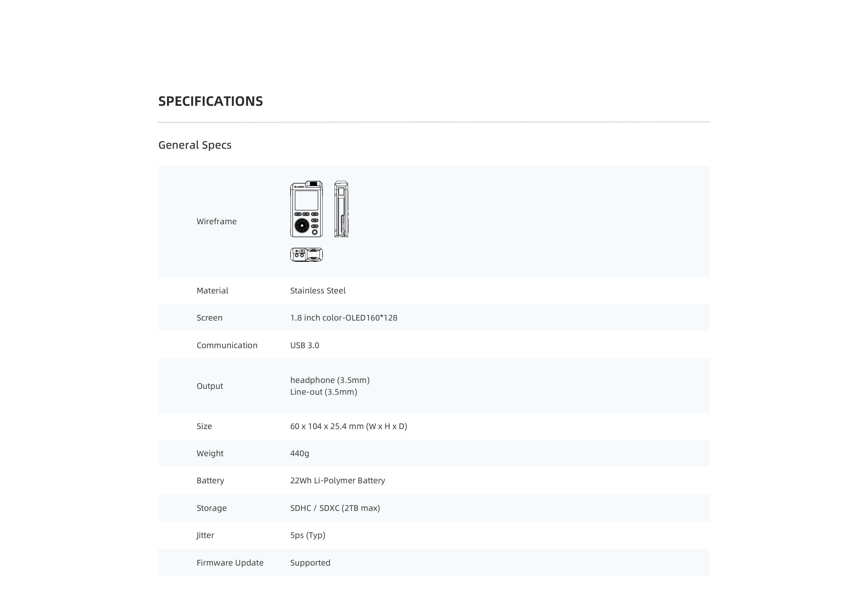Click the front-view wireframe drawing of the player
The height and width of the screenshot is (590, 868).
tap(306, 209)
